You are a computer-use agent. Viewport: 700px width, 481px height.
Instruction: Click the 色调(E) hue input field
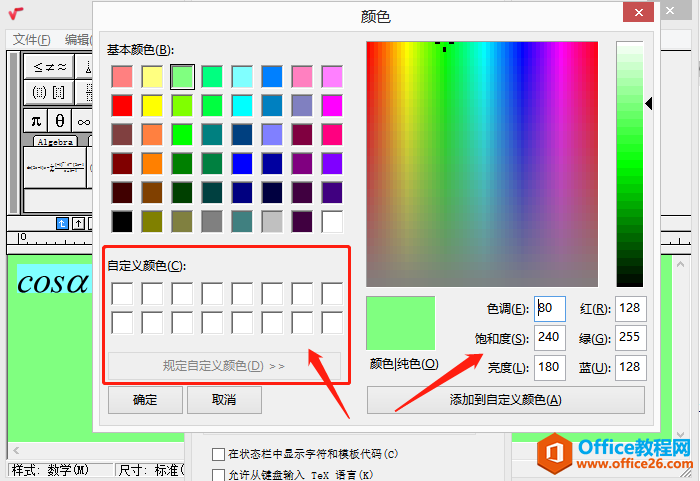550,309
